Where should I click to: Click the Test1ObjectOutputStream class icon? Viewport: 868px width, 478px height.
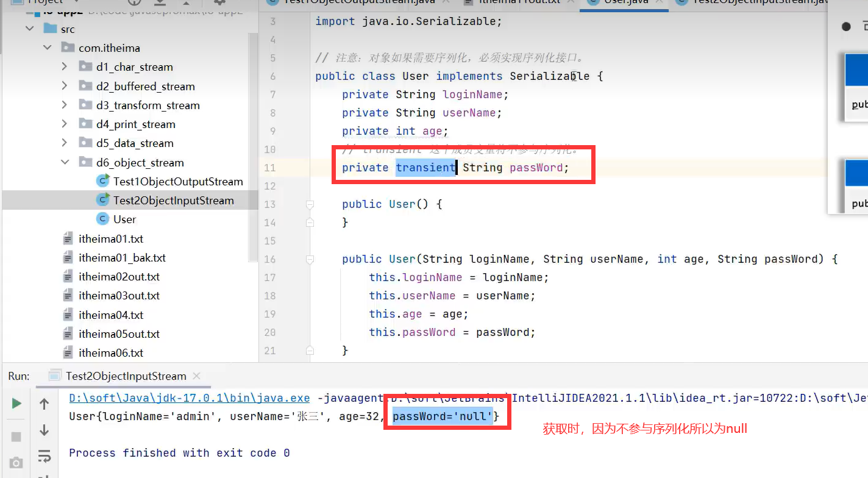pos(103,181)
